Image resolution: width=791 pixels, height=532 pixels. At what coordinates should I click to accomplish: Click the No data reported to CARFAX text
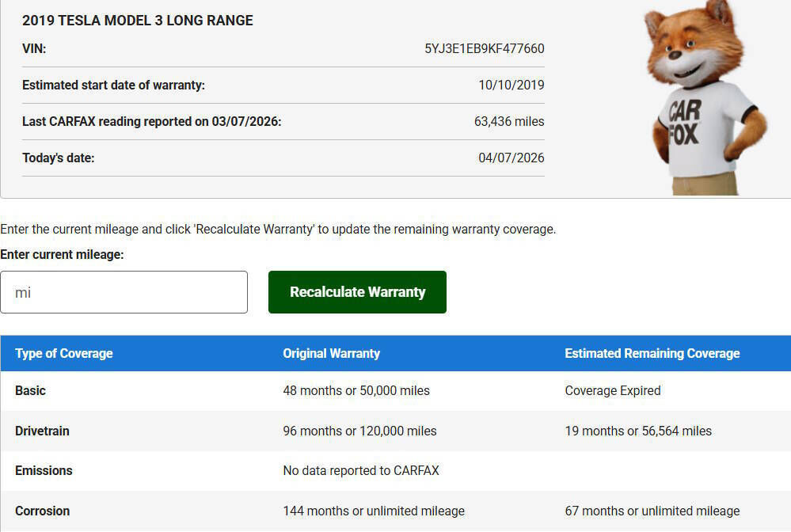click(x=360, y=470)
